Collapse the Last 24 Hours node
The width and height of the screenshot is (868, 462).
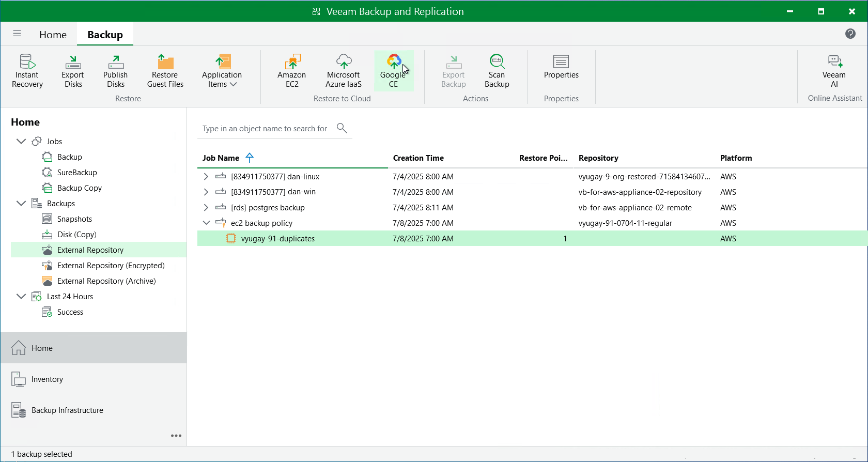coord(21,297)
